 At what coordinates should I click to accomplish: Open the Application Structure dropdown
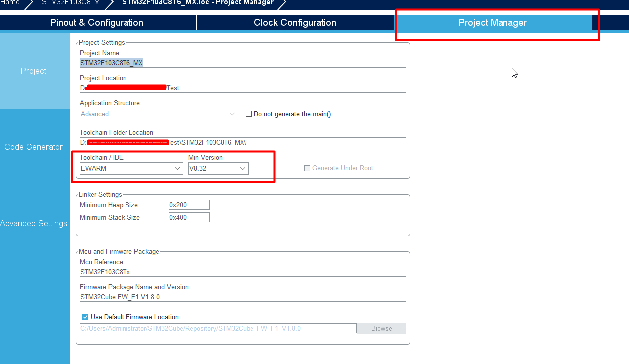click(x=159, y=114)
